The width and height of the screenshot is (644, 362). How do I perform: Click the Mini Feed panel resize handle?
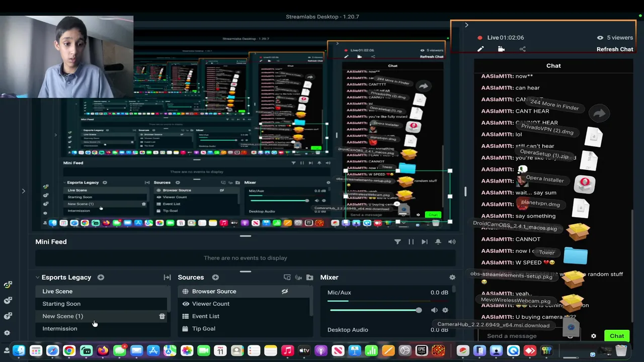(246, 236)
